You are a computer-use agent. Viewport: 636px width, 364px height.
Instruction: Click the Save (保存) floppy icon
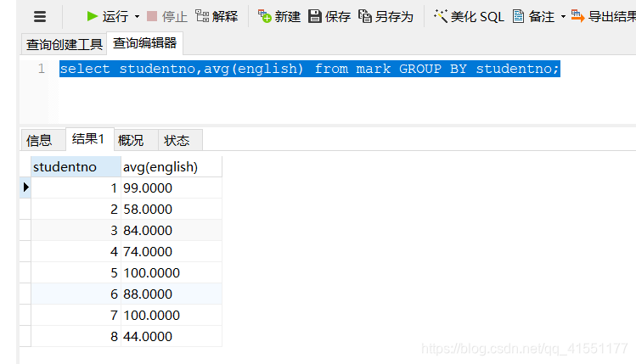point(315,16)
